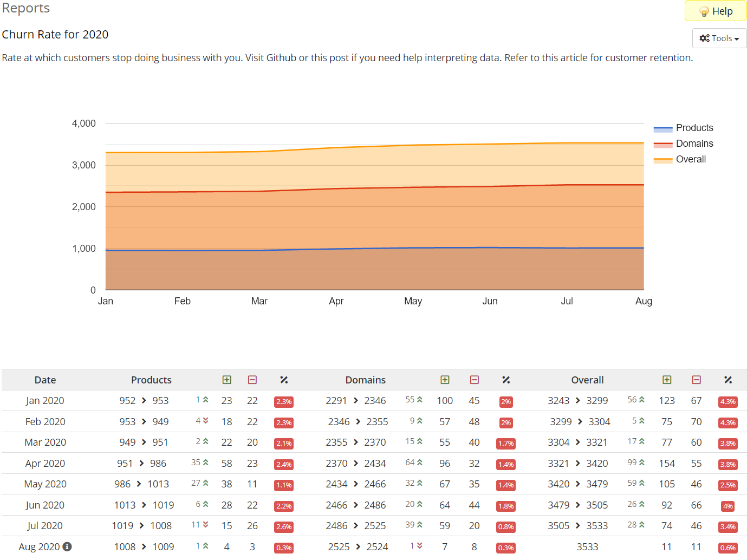Click the 2.4% Products churn badge for April

(284, 464)
